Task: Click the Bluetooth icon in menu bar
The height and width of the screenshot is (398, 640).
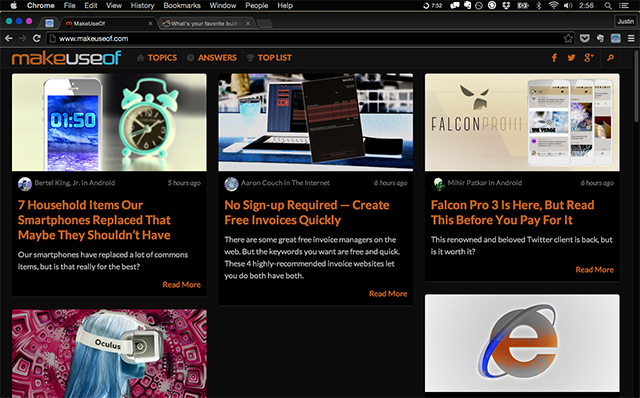Action: (x=538, y=6)
